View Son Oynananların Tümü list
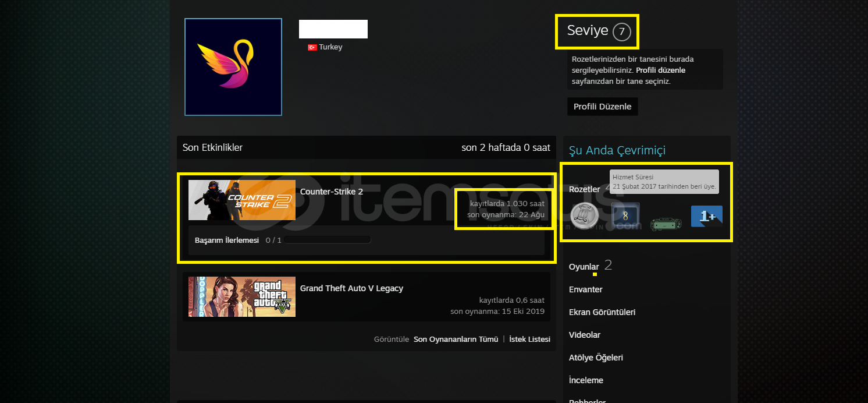The width and height of the screenshot is (868, 403). pos(456,339)
